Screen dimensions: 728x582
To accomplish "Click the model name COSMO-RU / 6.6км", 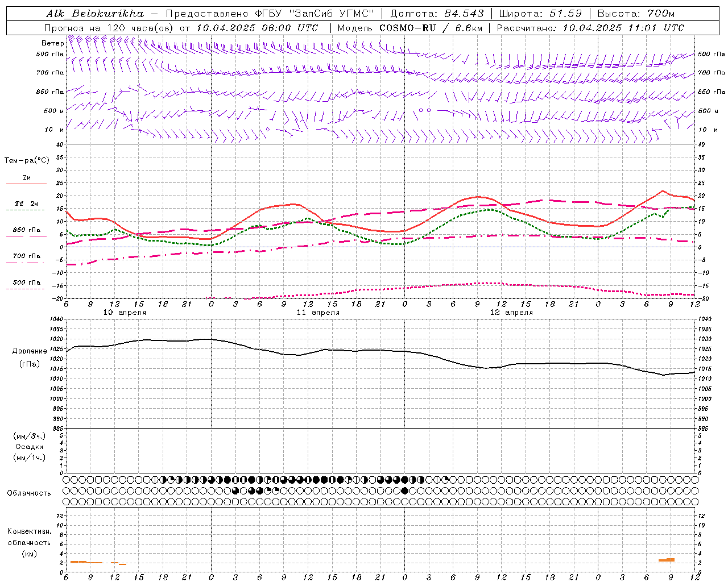I will point(431,28).
